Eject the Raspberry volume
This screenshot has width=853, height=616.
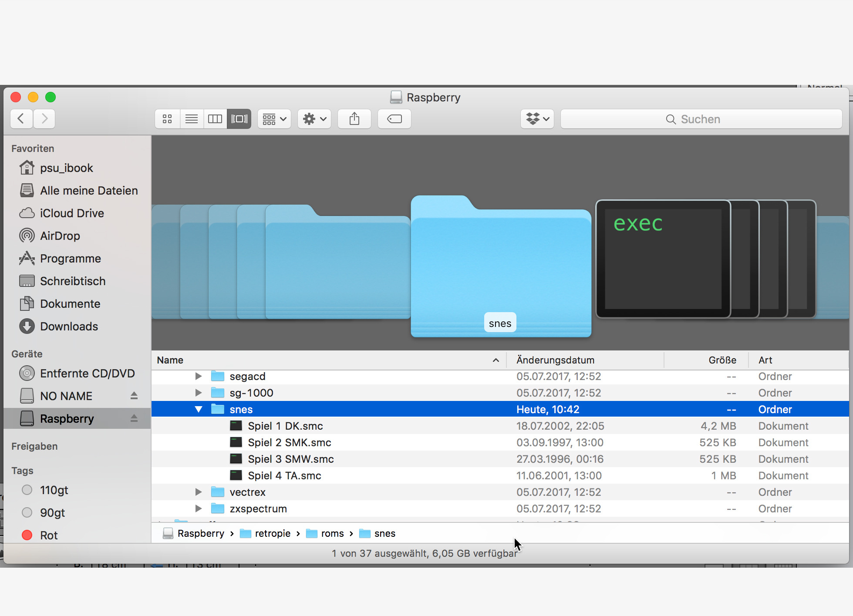(x=134, y=418)
